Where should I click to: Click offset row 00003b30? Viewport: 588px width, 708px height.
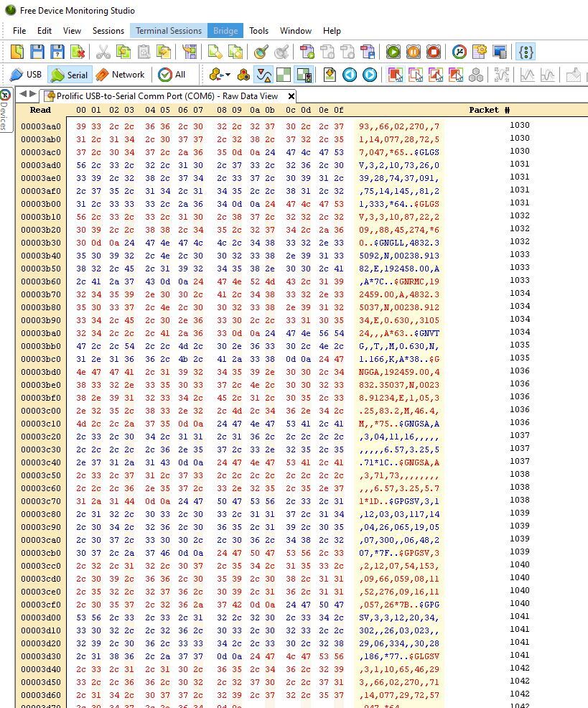[41, 243]
